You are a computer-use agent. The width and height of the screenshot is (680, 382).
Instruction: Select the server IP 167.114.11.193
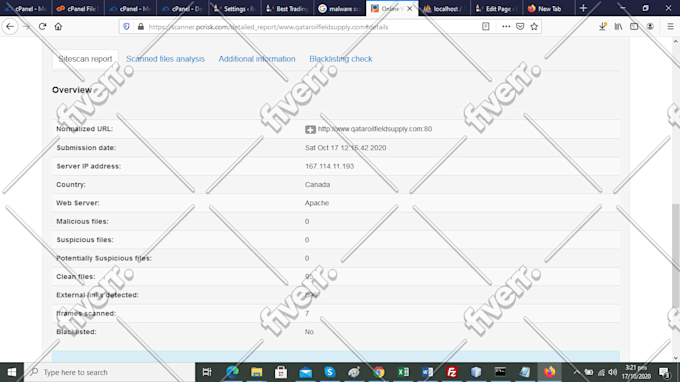pos(329,166)
